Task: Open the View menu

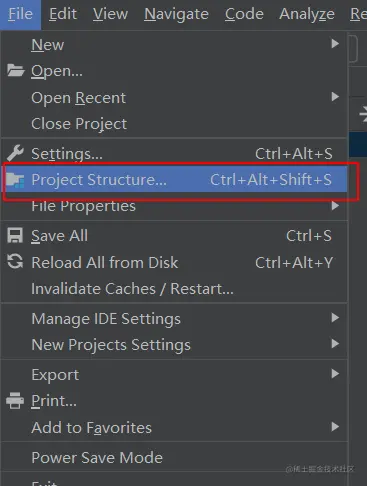Action: [110, 14]
